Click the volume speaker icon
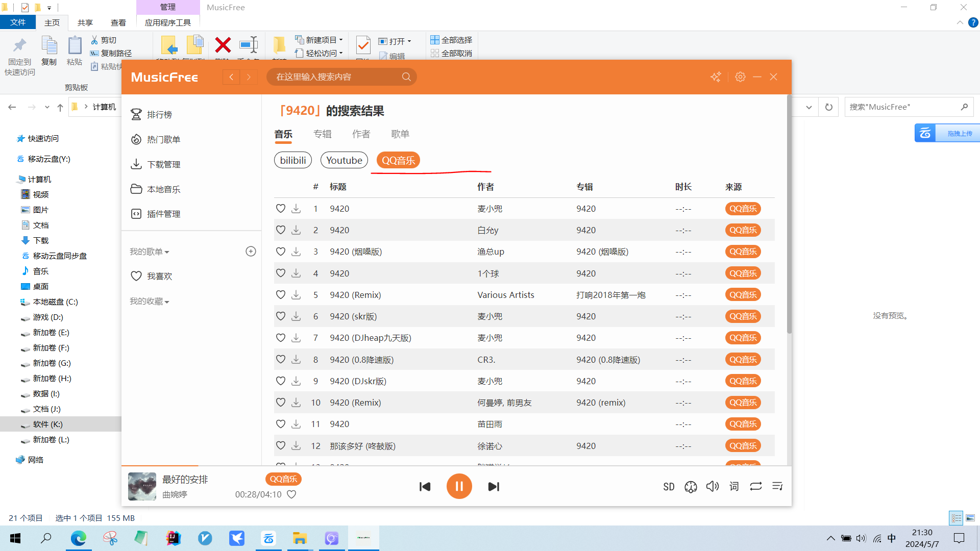Screen dimensions: 980x551 click(x=712, y=486)
